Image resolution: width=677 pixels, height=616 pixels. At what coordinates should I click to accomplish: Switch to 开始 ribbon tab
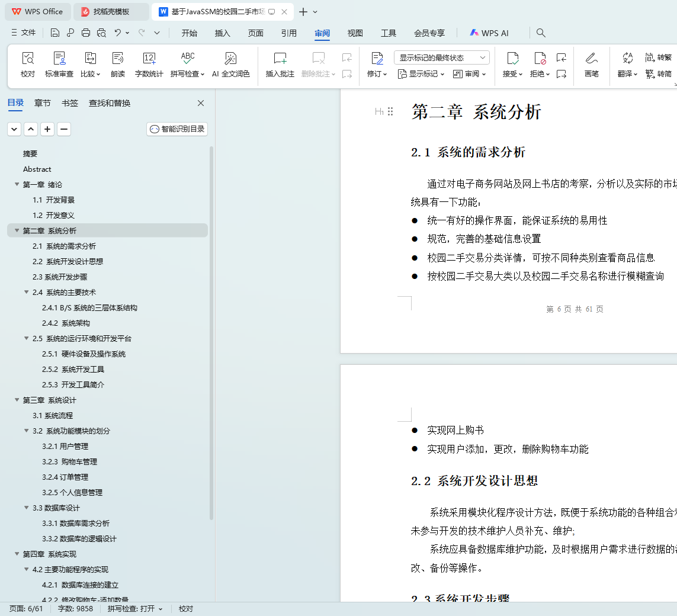189,33
